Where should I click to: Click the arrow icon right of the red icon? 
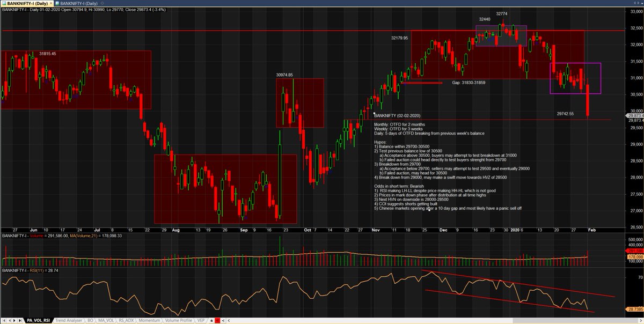point(223,320)
